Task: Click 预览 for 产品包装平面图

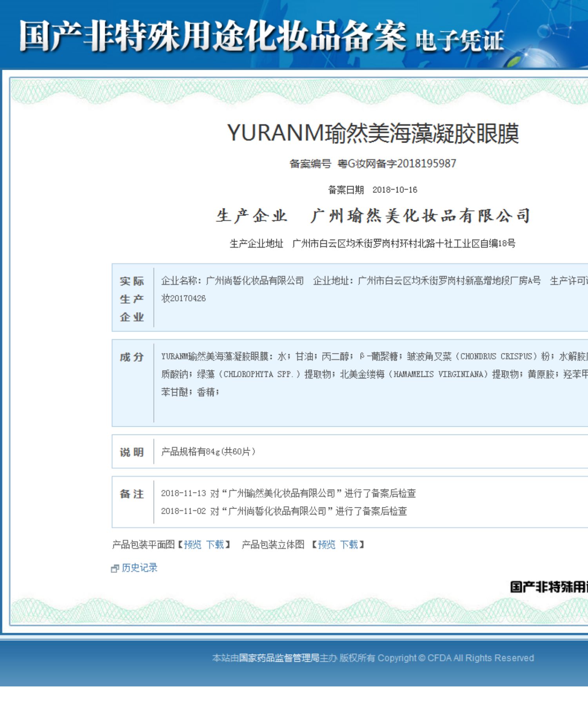Action: tap(192, 545)
